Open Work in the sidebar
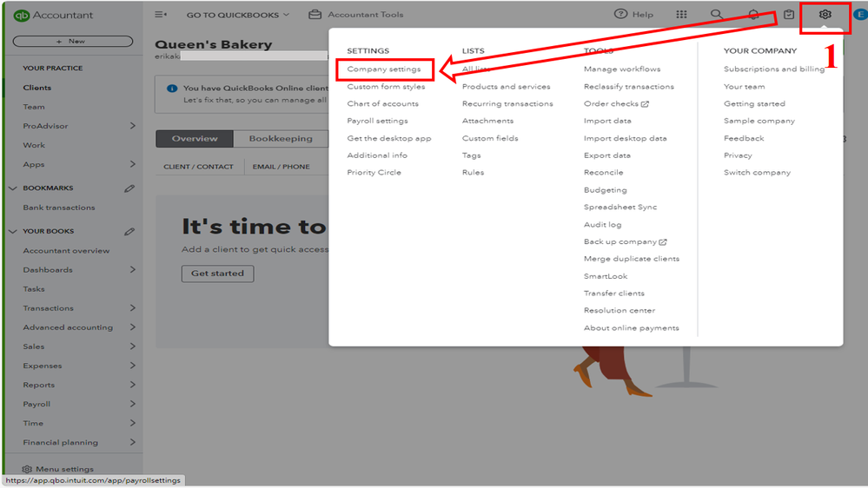The image size is (868, 488). coord(34,145)
